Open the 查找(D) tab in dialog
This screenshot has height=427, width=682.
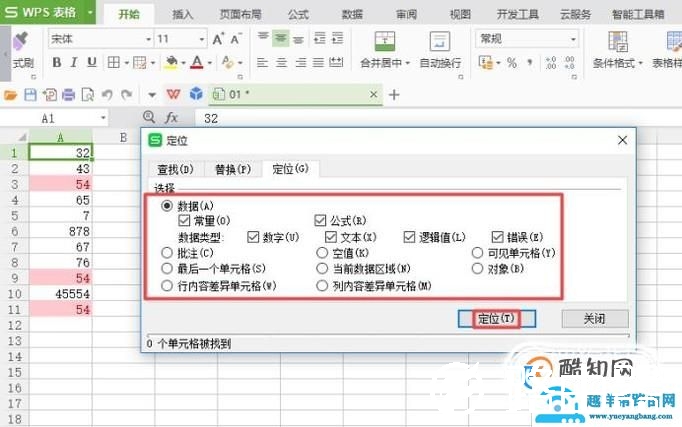click(x=175, y=169)
